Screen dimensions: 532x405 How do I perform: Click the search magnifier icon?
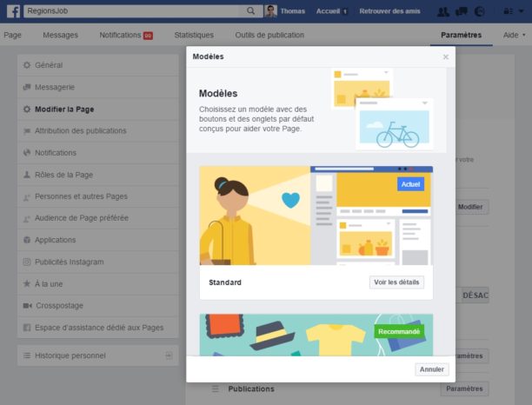point(250,10)
